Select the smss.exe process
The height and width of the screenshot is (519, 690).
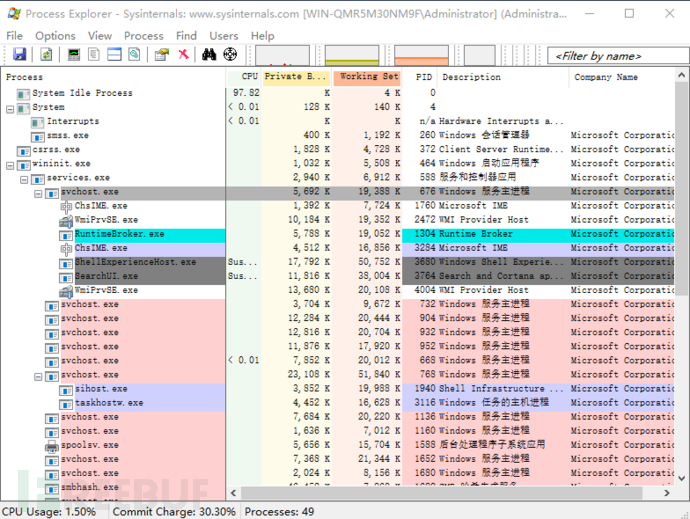point(338,135)
